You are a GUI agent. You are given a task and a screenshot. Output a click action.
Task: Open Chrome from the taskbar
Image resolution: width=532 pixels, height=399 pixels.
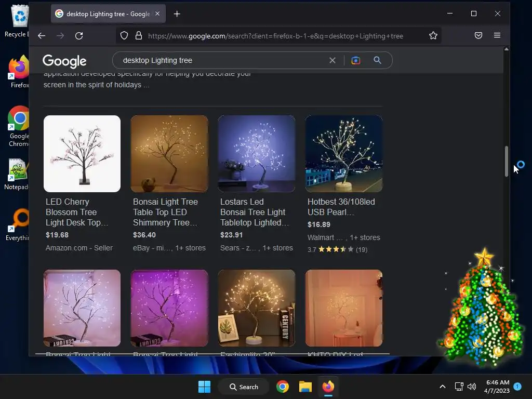click(282, 387)
